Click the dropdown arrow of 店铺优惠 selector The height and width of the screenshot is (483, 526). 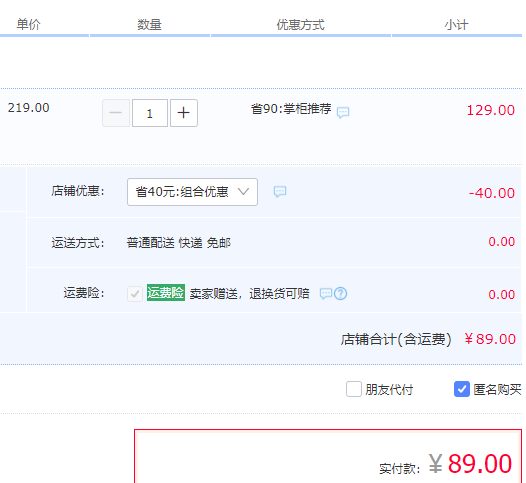(x=243, y=192)
